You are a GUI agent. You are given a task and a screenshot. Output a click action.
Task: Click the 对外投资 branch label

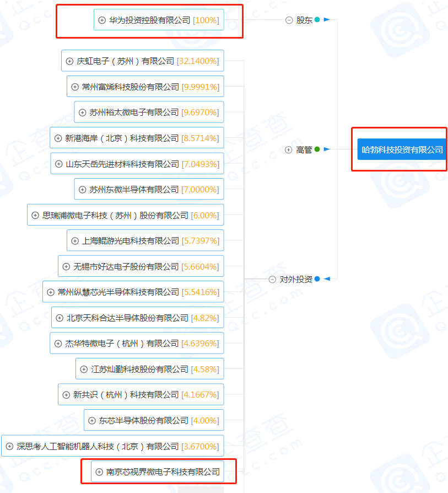point(296,279)
